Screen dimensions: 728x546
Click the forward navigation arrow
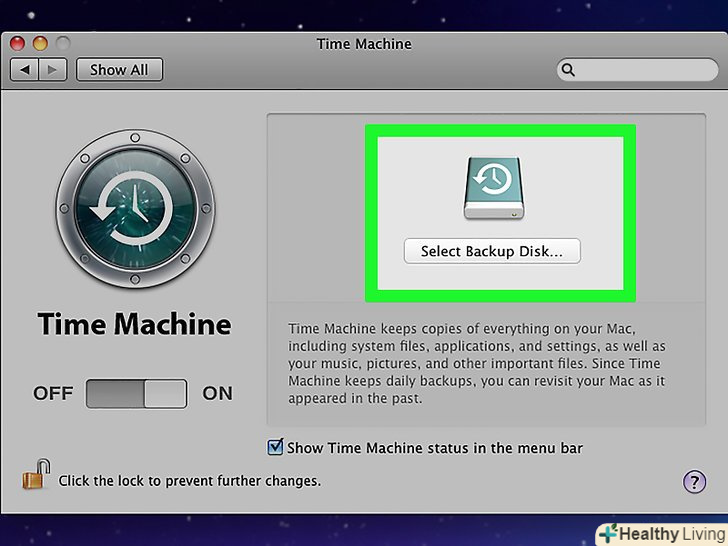click(53, 70)
